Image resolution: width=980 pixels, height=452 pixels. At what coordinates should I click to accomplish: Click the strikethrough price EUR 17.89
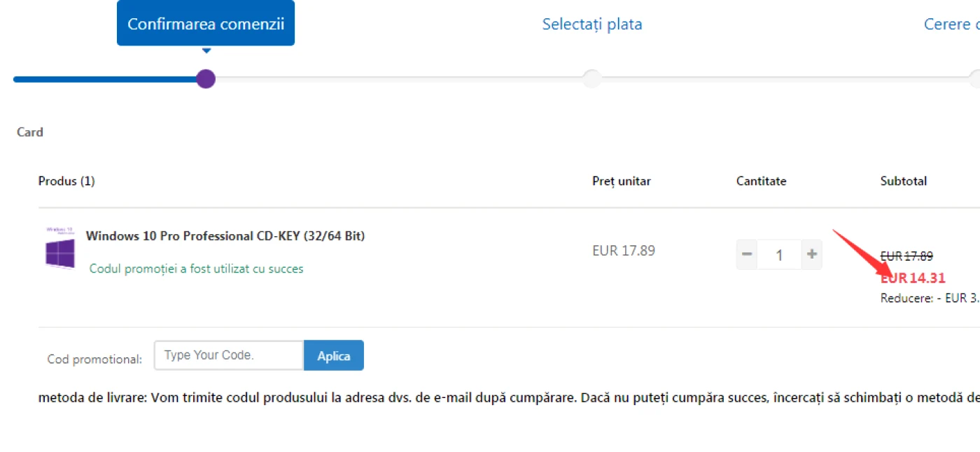906,256
